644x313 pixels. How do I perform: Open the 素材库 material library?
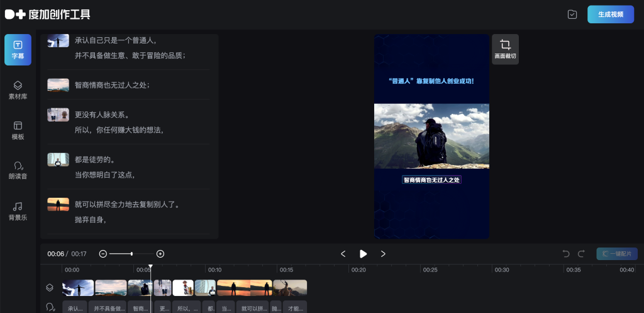[x=18, y=90]
